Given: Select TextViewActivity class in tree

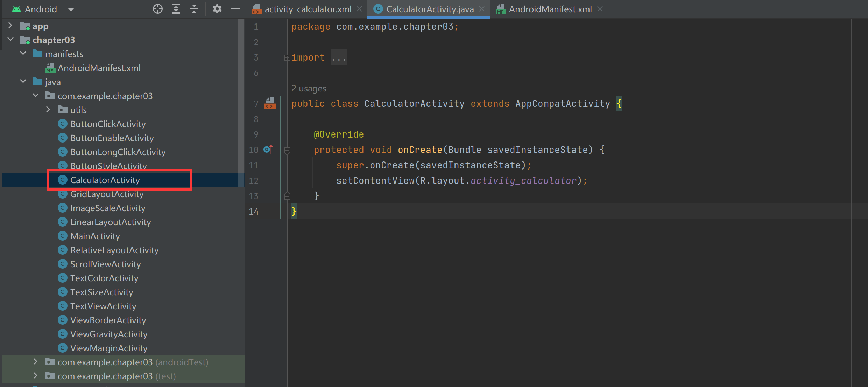Looking at the screenshot, I should (103, 306).
